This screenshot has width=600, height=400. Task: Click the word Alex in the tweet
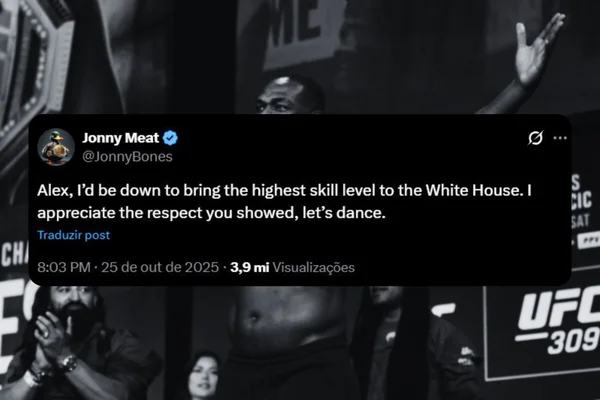click(x=53, y=191)
